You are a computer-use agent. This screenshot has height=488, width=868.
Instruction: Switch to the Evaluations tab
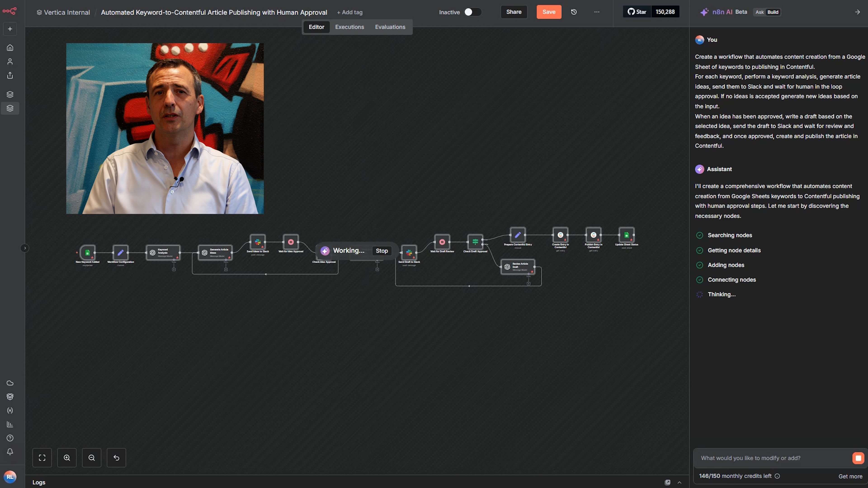click(390, 27)
